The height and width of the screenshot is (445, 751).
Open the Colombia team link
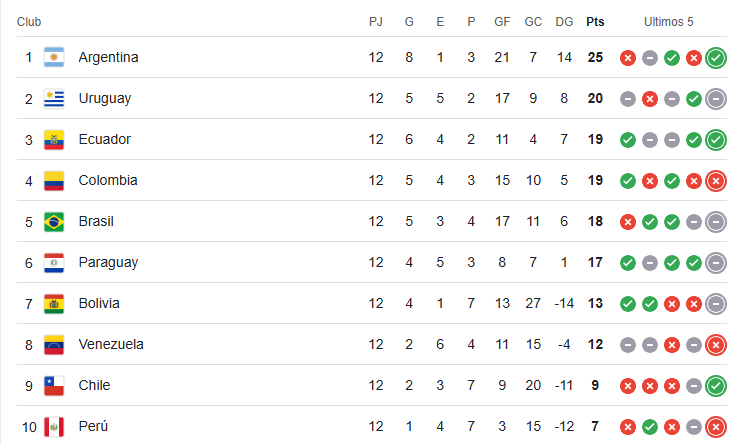[108, 181]
